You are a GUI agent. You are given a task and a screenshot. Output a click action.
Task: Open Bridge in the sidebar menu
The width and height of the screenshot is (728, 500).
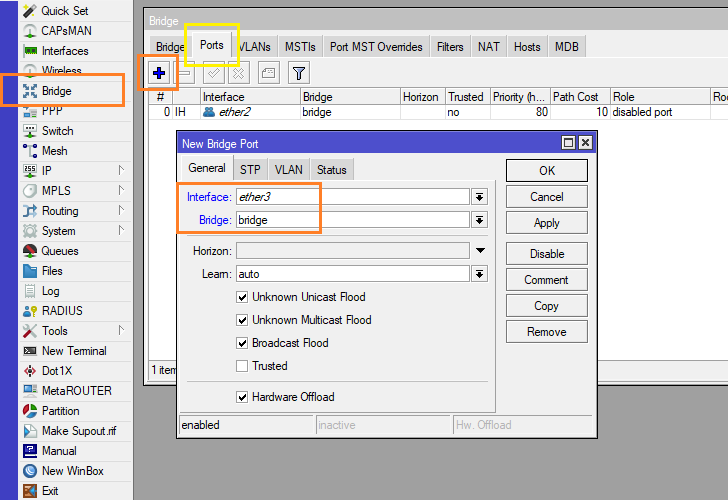56,91
